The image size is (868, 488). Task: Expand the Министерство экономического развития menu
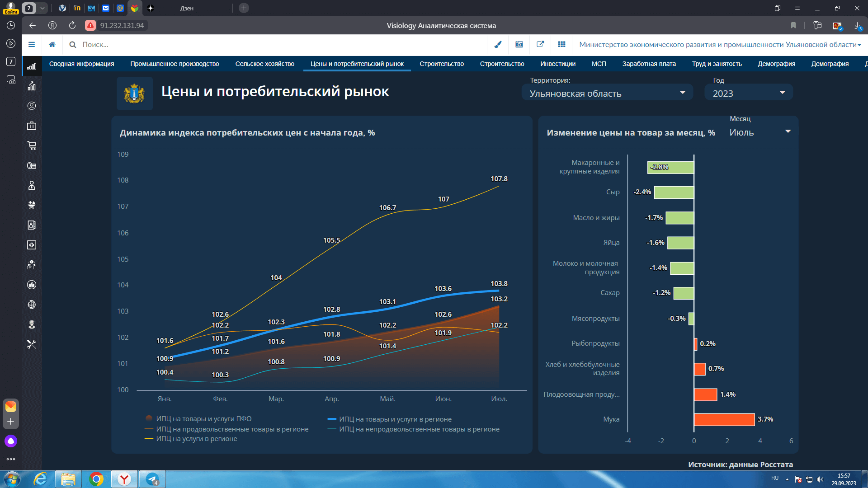[x=720, y=44]
